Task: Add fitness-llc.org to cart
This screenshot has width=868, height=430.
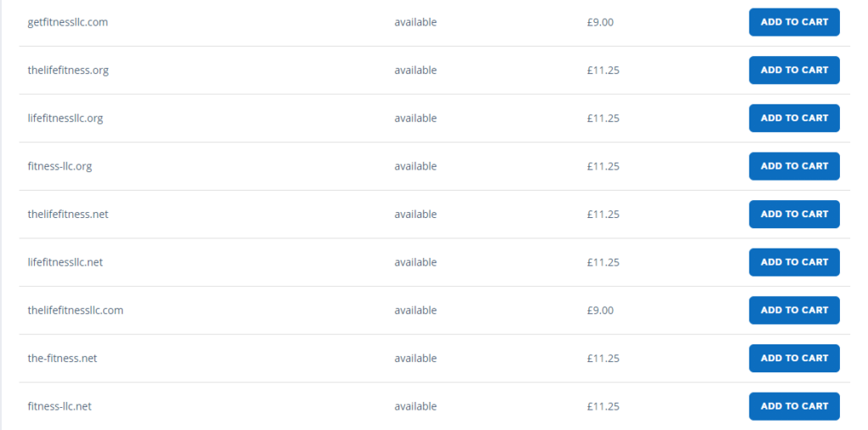Action: tap(793, 166)
